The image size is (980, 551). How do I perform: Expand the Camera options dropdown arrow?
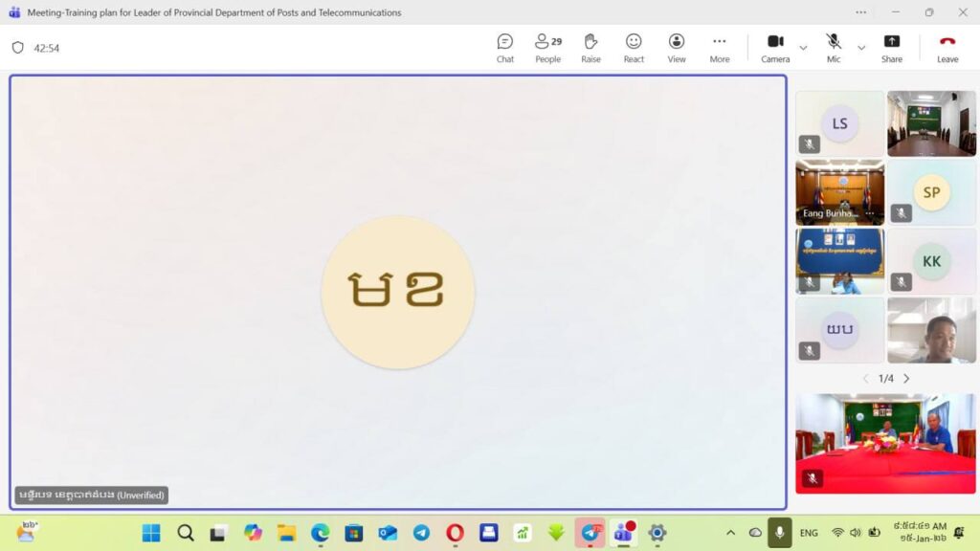803,48
